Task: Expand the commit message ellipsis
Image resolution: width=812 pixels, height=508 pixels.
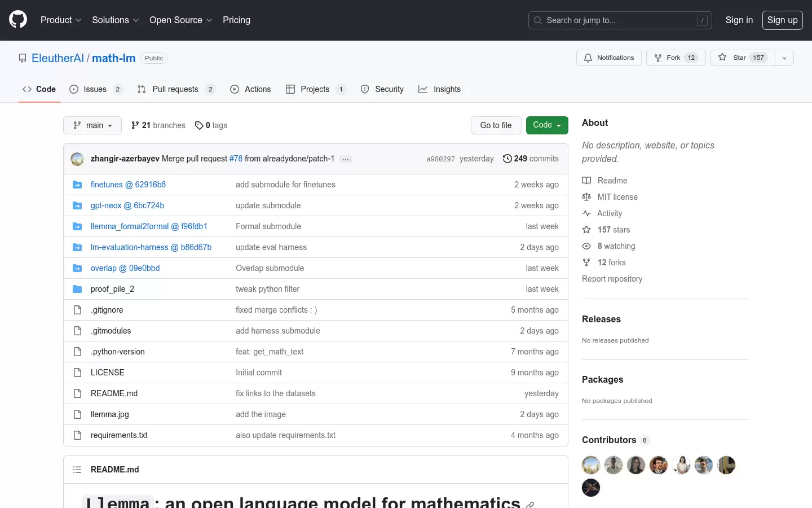Action: pyautogui.click(x=346, y=159)
